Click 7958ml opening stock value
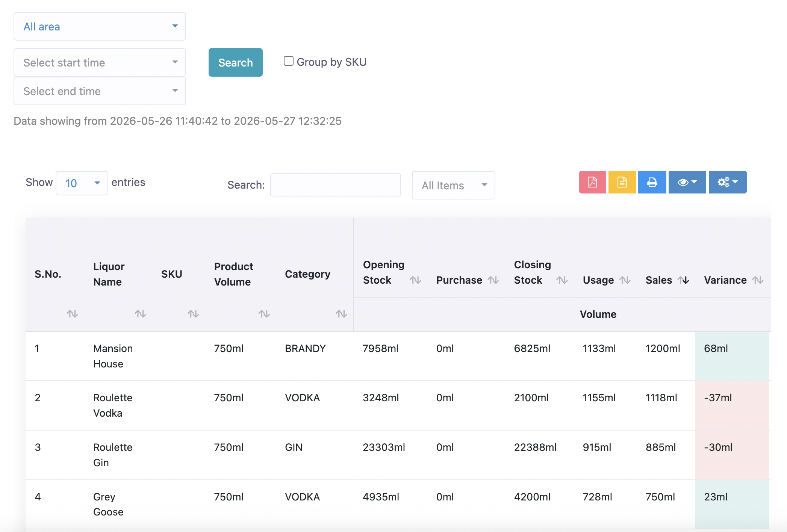The image size is (787, 532). pos(380,349)
